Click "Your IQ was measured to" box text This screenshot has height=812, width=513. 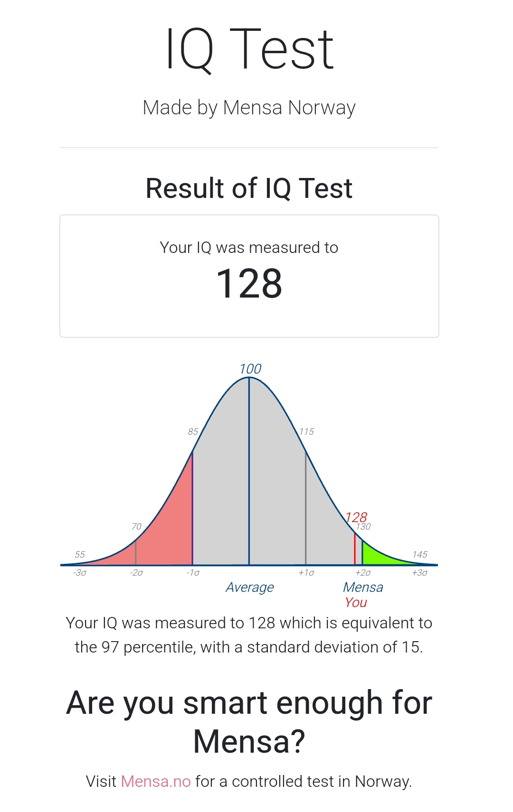pyautogui.click(x=249, y=248)
